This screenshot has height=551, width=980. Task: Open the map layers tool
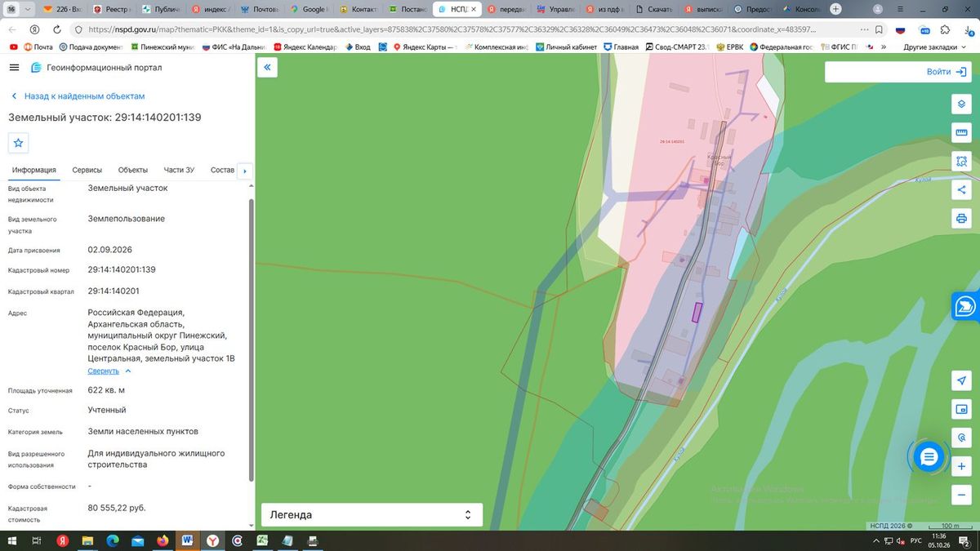(x=961, y=104)
